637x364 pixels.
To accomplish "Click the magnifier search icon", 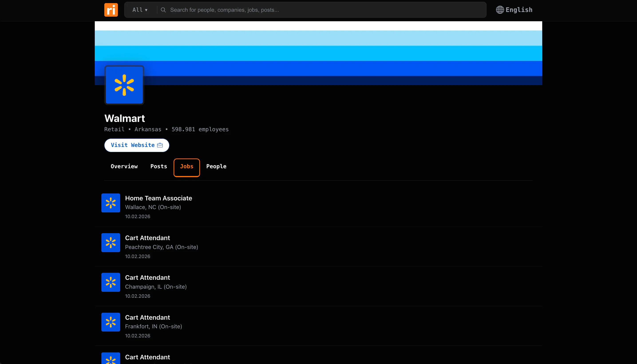I will pyautogui.click(x=163, y=10).
